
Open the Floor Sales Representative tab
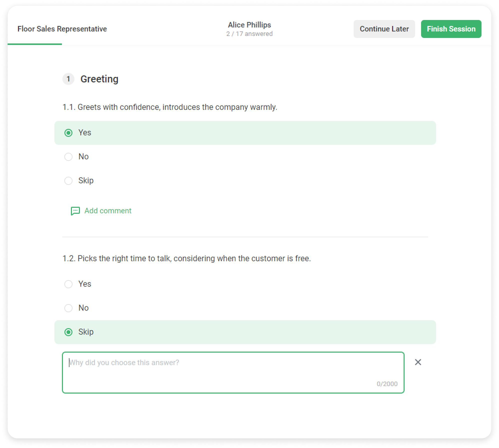62,29
